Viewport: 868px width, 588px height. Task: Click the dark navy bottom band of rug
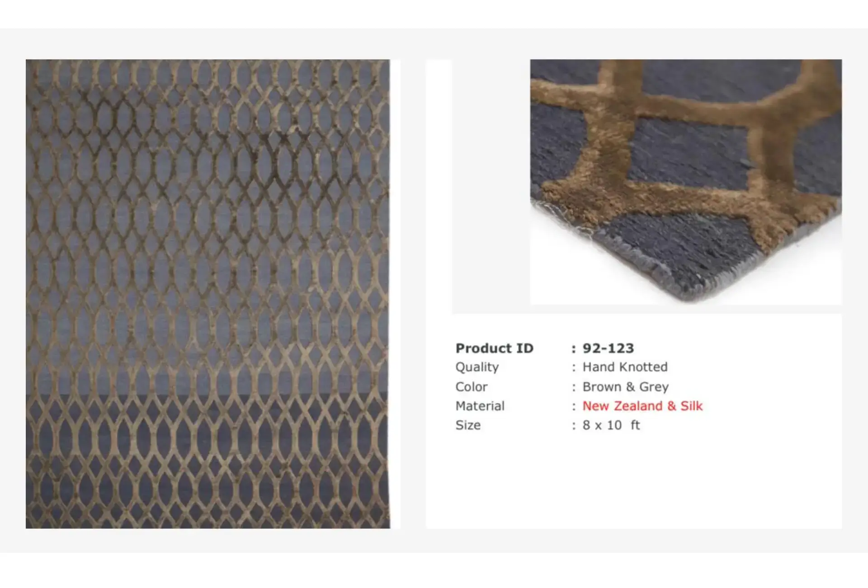coord(208,461)
